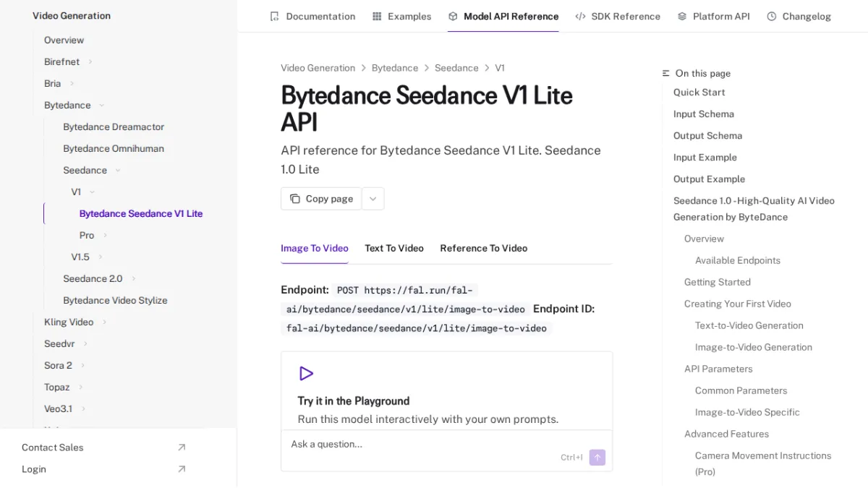Click the purple send arrow in ask box

[597, 457]
